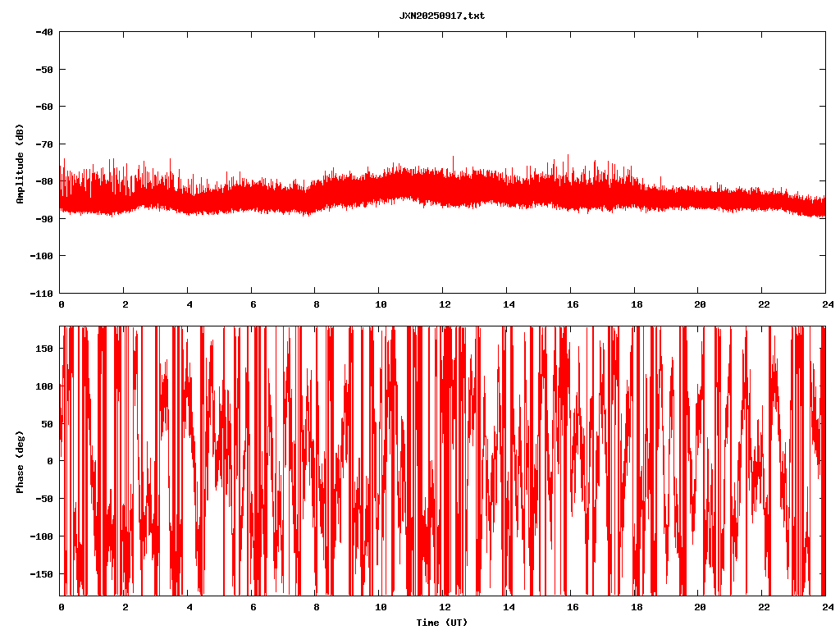
Task: Select hour 6 below the amplitude plot
Action: [x=253, y=304]
